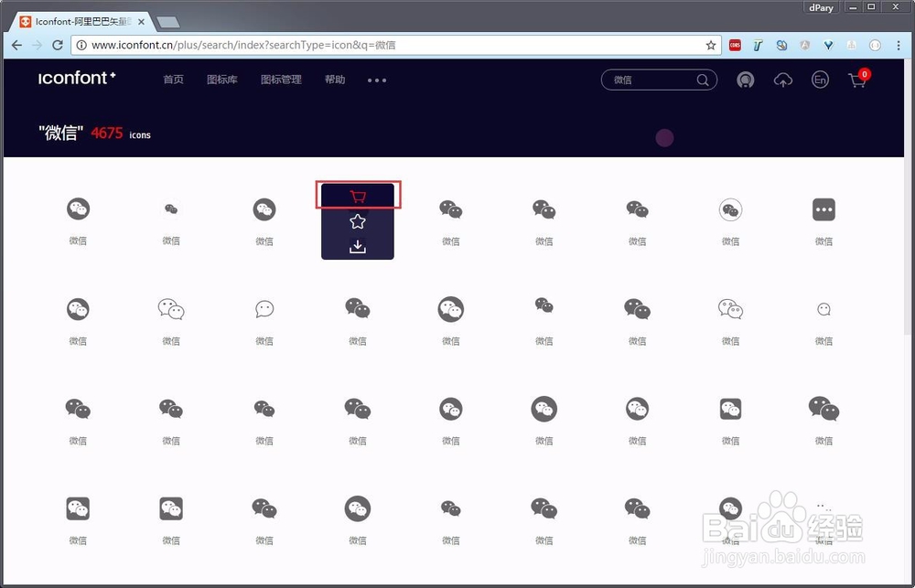Open the blue V-shaped extension icon

point(828,45)
